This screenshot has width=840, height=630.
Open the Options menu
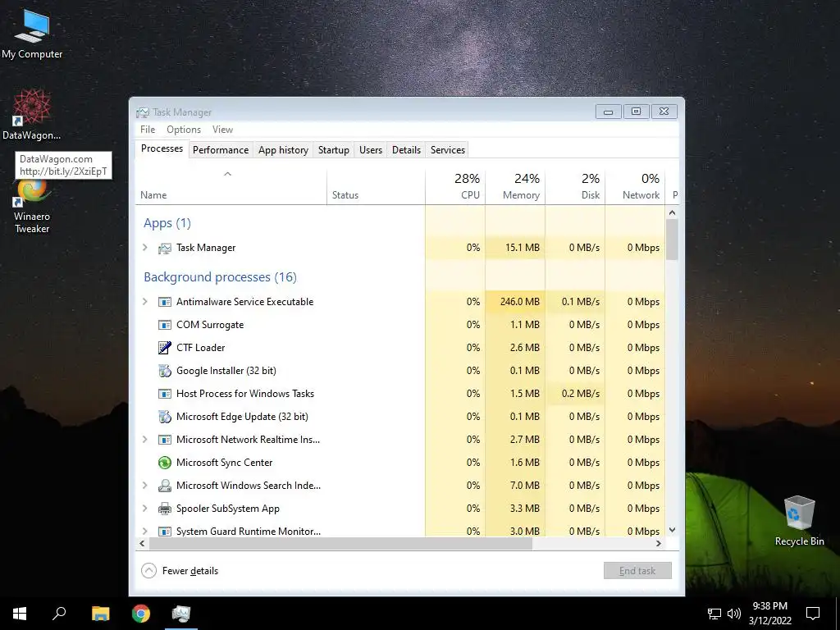point(184,130)
